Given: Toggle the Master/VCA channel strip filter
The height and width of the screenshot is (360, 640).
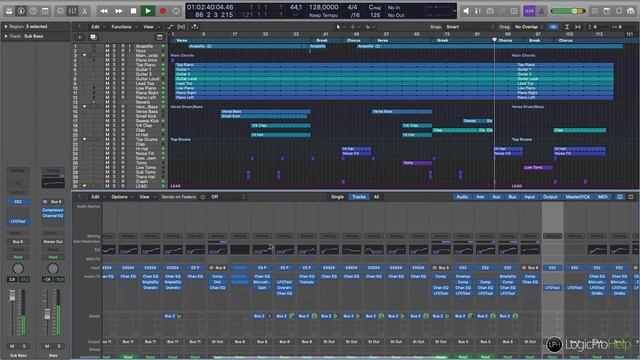Looking at the screenshot, I should (x=578, y=197).
